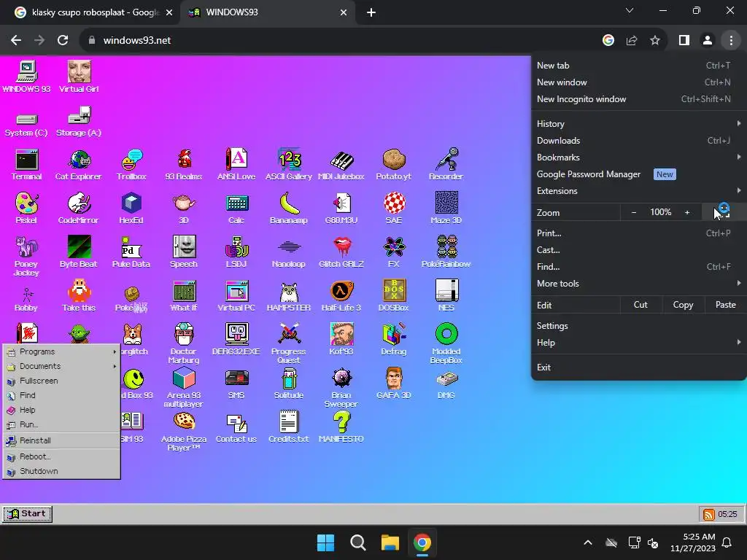Open ASCII Gallery icon
Viewport: 747px width, 560px height.
(x=289, y=164)
